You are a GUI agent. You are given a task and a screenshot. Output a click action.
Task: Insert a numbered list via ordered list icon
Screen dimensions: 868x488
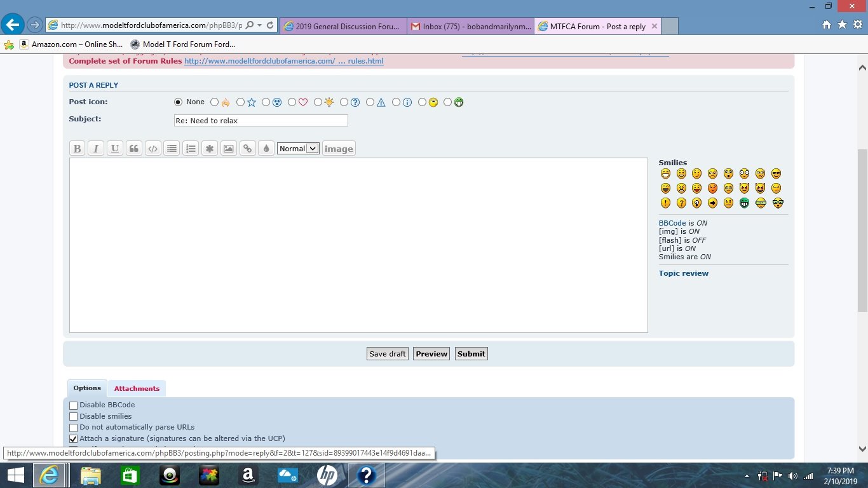tap(191, 149)
